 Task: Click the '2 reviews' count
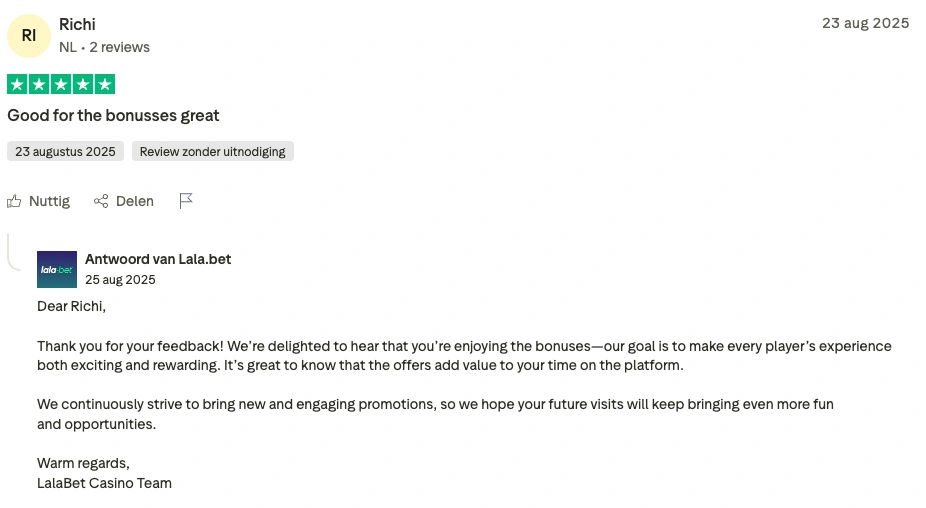(119, 47)
